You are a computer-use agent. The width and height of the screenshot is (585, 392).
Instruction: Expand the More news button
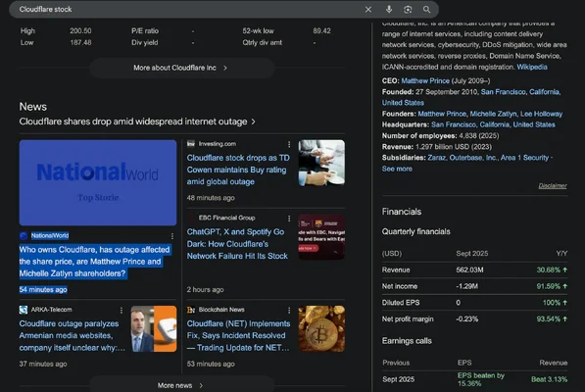coord(181,385)
